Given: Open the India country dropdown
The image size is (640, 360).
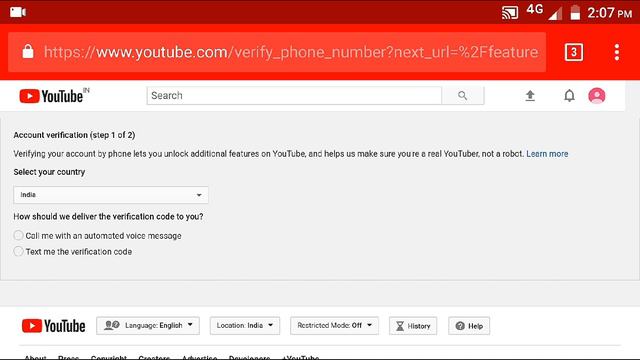Looking at the screenshot, I should [x=111, y=195].
